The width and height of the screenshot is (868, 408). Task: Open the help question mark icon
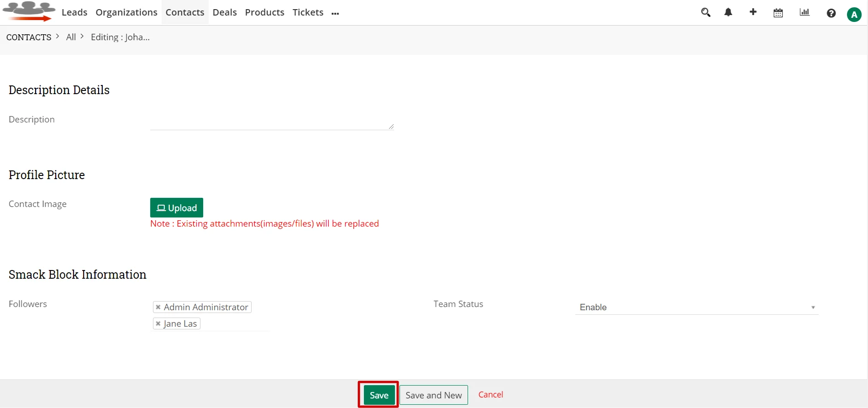point(831,13)
